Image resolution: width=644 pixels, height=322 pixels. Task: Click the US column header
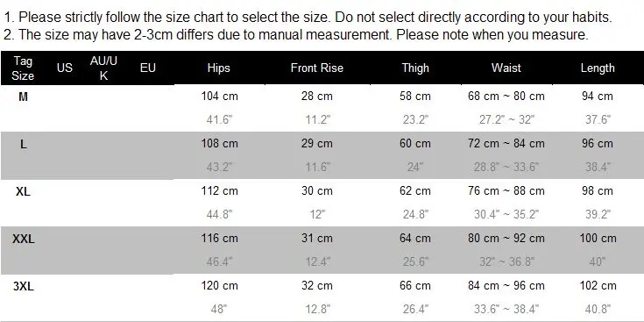tap(65, 68)
